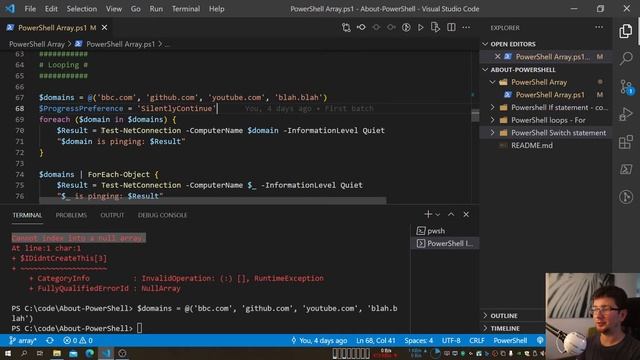Maximize the terminal panel with the caret
640x360 pixels.
coord(451,214)
